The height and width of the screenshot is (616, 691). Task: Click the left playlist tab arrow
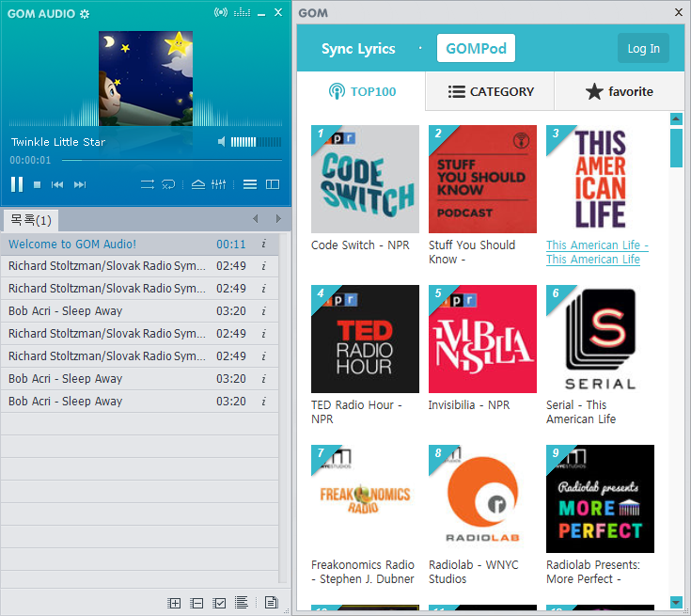[x=256, y=219]
